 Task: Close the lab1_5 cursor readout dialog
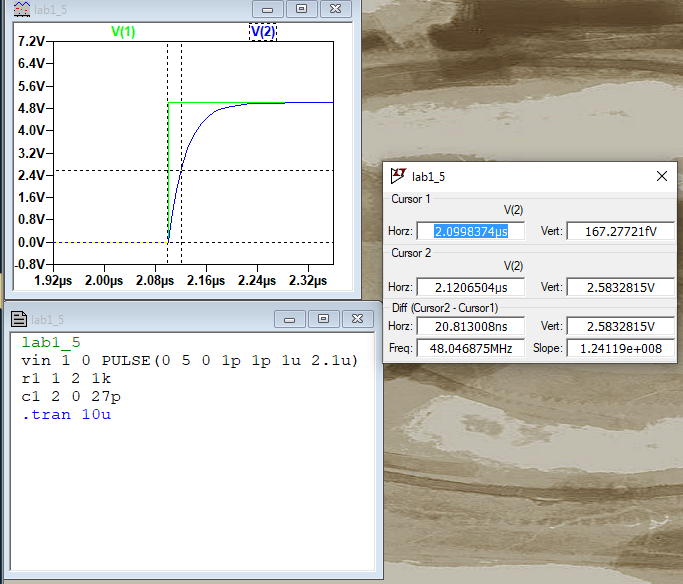coord(661,176)
